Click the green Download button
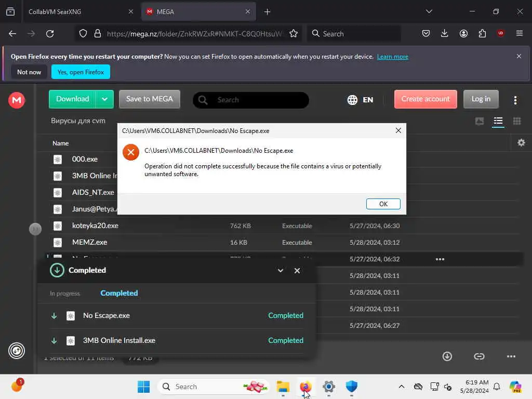The width and height of the screenshot is (532, 399). [x=72, y=99]
